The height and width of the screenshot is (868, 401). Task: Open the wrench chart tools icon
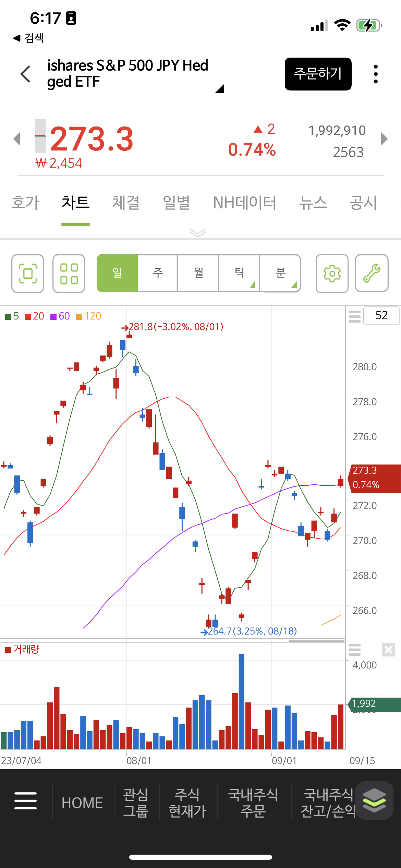pyautogui.click(x=372, y=274)
